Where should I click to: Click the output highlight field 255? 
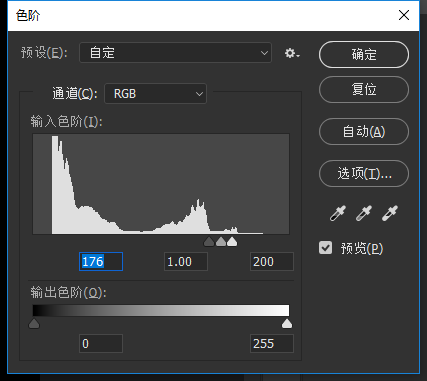(x=272, y=343)
